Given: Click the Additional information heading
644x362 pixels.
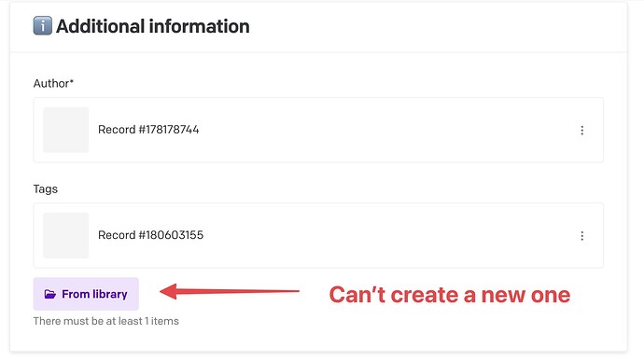Looking at the screenshot, I should coord(152,26).
